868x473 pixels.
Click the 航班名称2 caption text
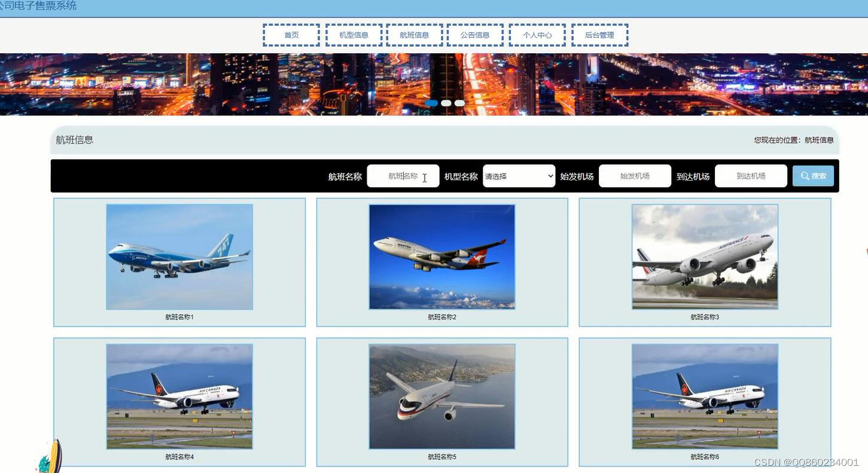[x=442, y=317]
